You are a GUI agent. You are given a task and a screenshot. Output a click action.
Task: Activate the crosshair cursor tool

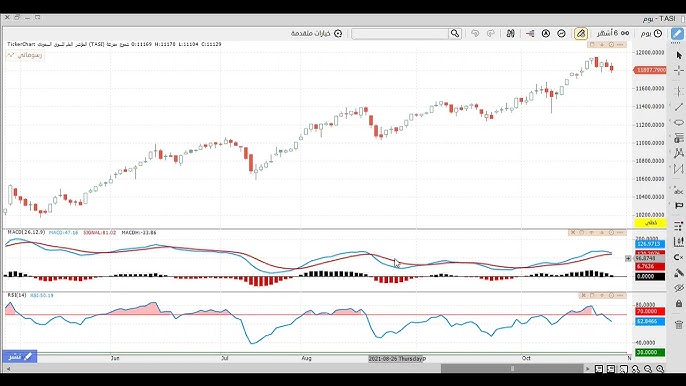click(679, 71)
